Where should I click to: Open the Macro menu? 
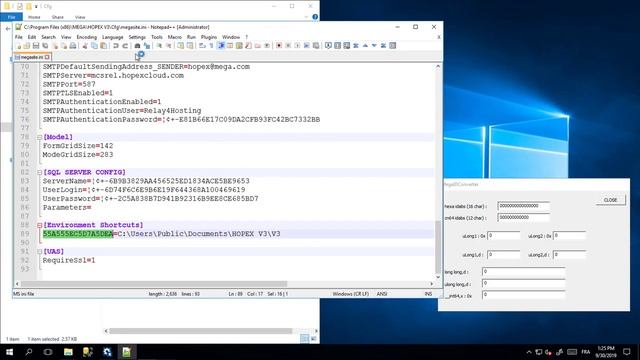click(174, 37)
